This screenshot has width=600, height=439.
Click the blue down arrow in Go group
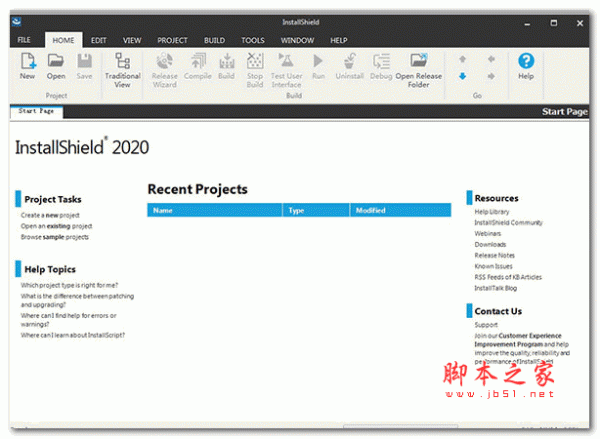coord(462,76)
